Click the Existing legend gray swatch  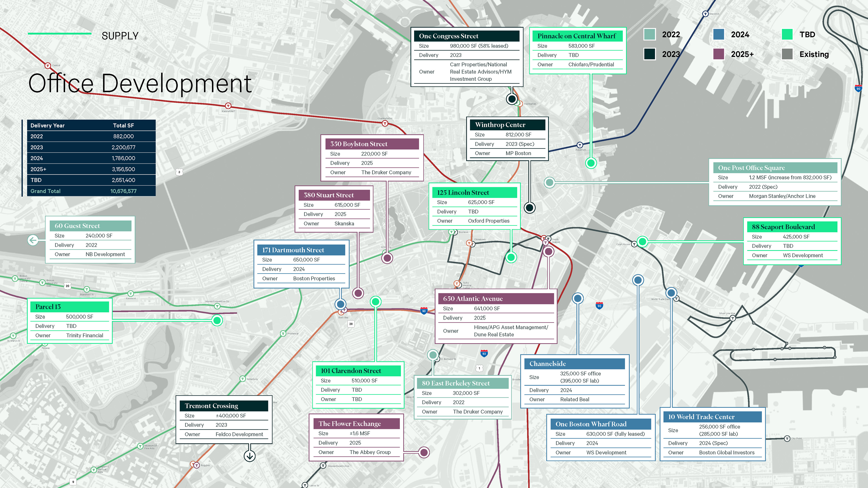coord(787,54)
